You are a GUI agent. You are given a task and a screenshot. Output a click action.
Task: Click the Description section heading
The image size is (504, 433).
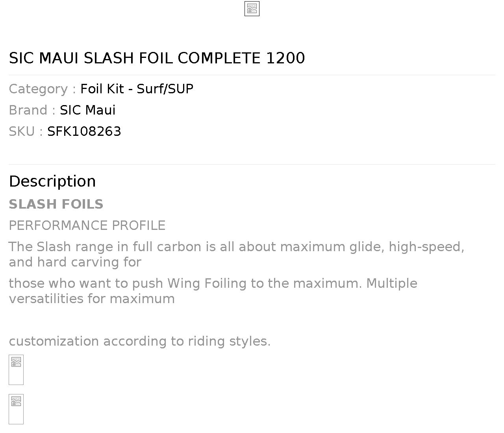tap(52, 181)
